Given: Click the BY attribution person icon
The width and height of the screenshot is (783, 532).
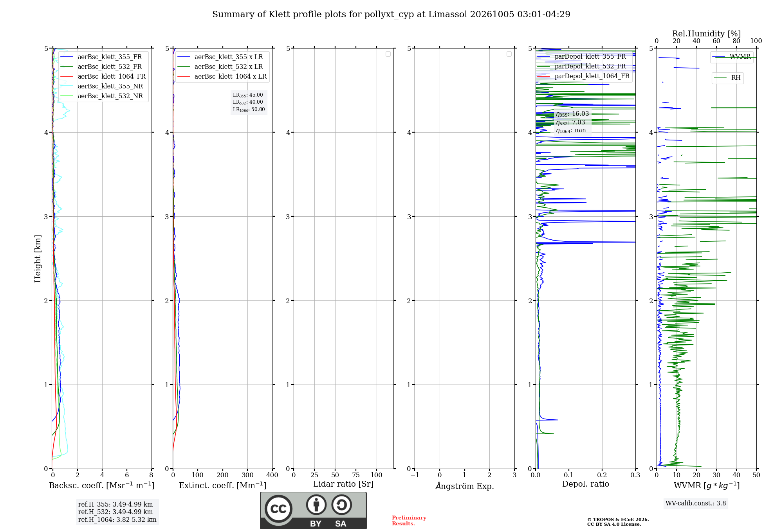Looking at the screenshot, I should click(x=316, y=505).
